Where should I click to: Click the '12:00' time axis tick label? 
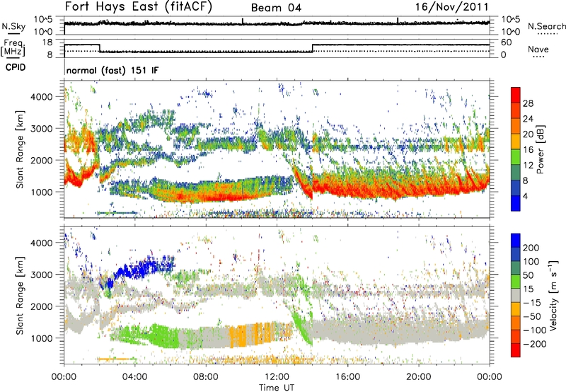[277, 377]
